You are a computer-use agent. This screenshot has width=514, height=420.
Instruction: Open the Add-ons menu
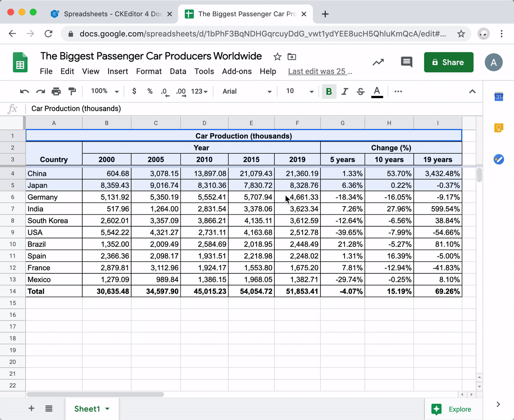[x=237, y=71]
